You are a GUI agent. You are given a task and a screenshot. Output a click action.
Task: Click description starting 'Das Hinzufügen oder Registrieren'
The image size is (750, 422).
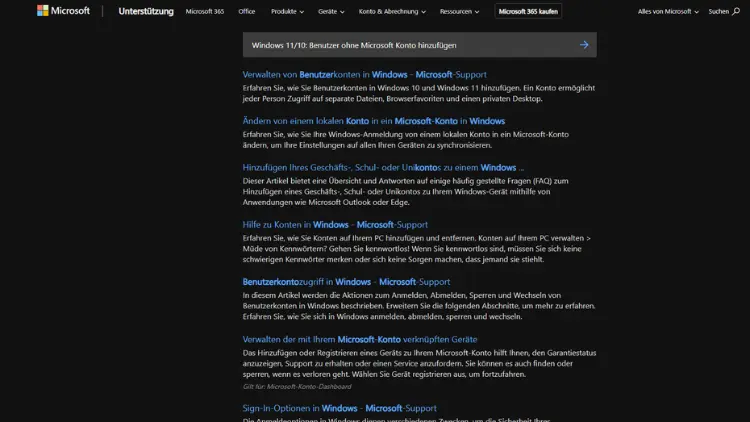[x=419, y=364]
